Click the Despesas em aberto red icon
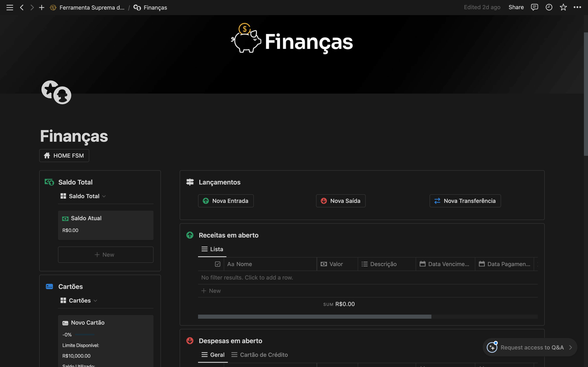The height and width of the screenshot is (367, 588). click(x=190, y=340)
